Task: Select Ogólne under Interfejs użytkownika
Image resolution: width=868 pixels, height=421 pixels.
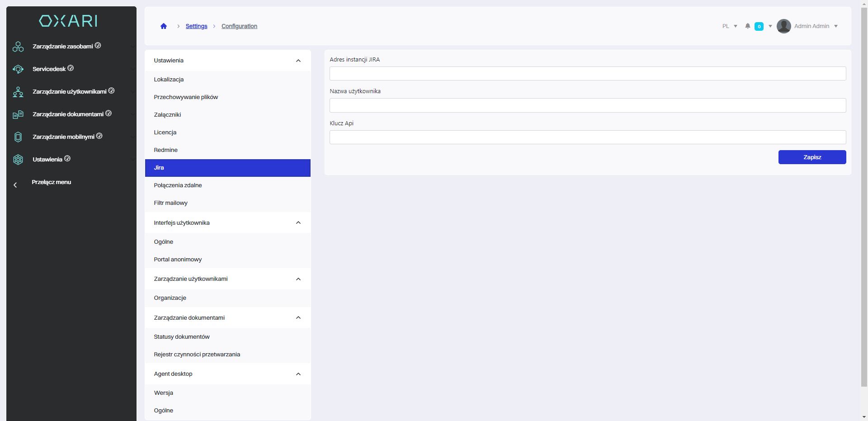Action: point(228,242)
